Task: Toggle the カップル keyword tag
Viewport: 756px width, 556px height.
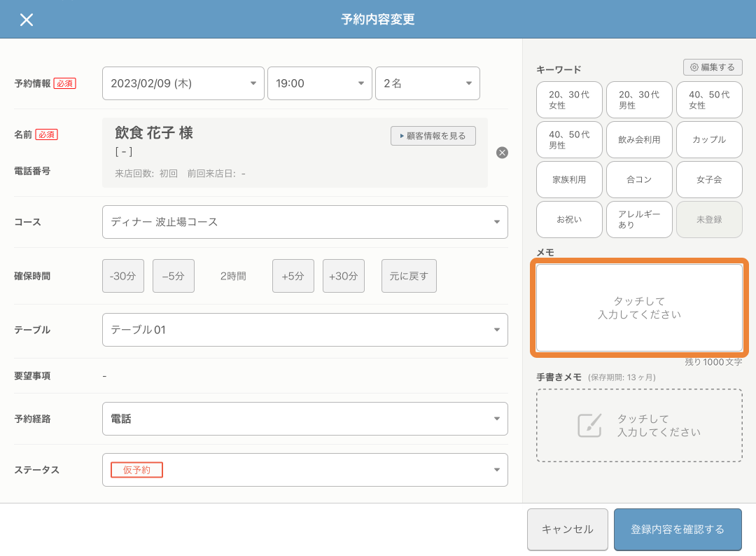Action: click(x=709, y=139)
